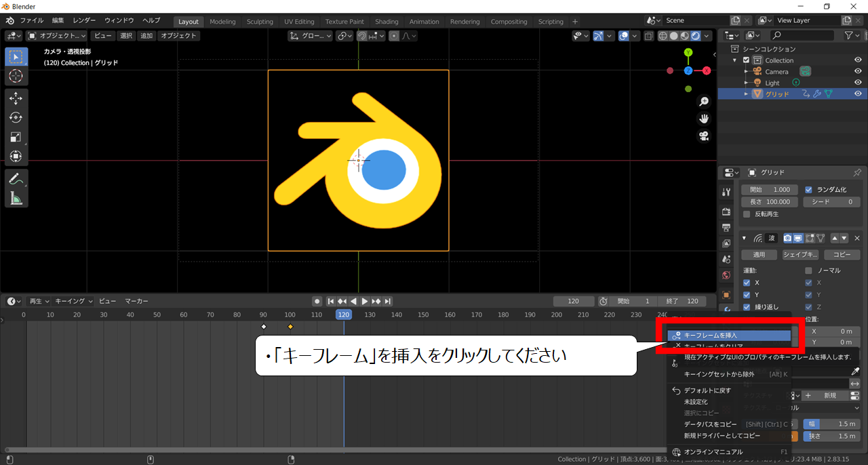
Task: Click the 長さ 100.000 value field
Action: point(770,202)
